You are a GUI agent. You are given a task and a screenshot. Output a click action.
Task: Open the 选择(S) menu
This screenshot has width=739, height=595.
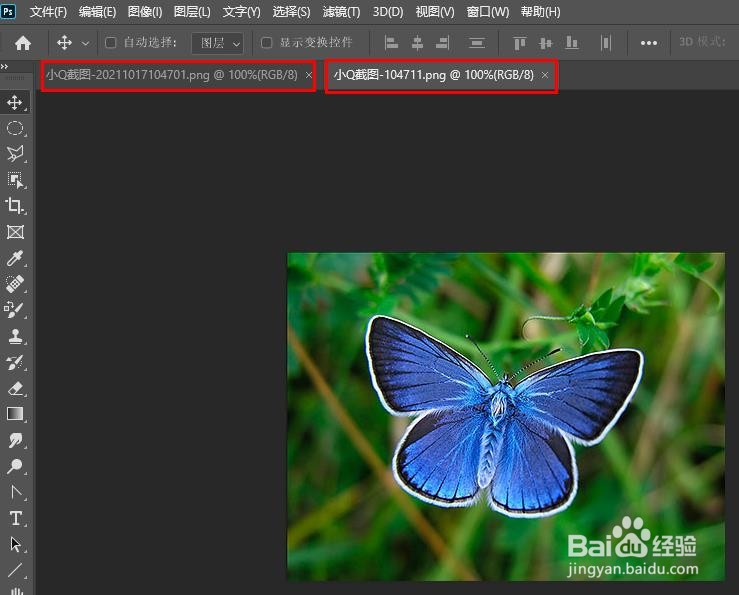(291, 11)
